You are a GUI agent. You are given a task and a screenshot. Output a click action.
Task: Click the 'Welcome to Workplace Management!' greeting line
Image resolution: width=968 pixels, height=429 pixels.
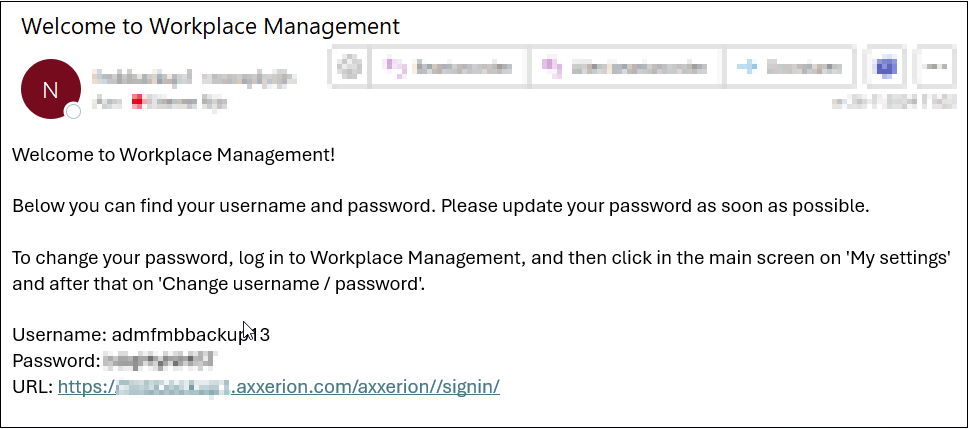pos(173,154)
